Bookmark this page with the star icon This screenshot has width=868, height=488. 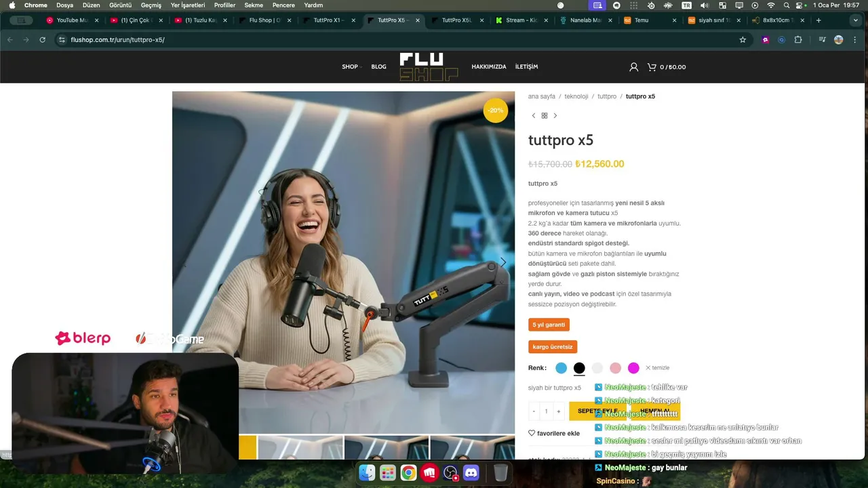743,40
